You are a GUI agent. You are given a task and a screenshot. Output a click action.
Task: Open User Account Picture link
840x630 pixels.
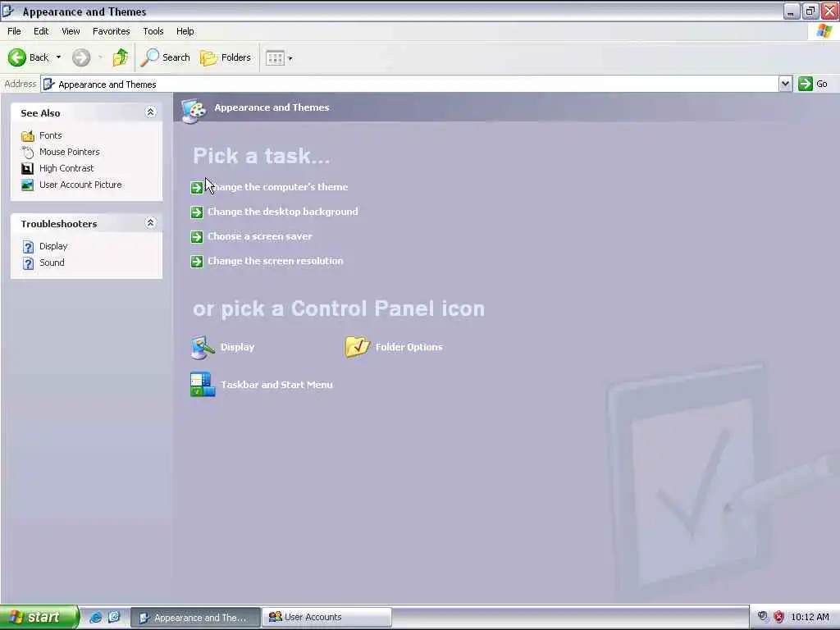[x=80, y=185]
